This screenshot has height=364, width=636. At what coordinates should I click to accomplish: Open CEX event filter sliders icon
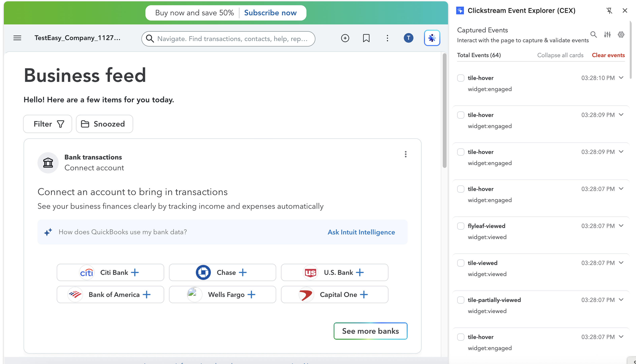(607, 35)
